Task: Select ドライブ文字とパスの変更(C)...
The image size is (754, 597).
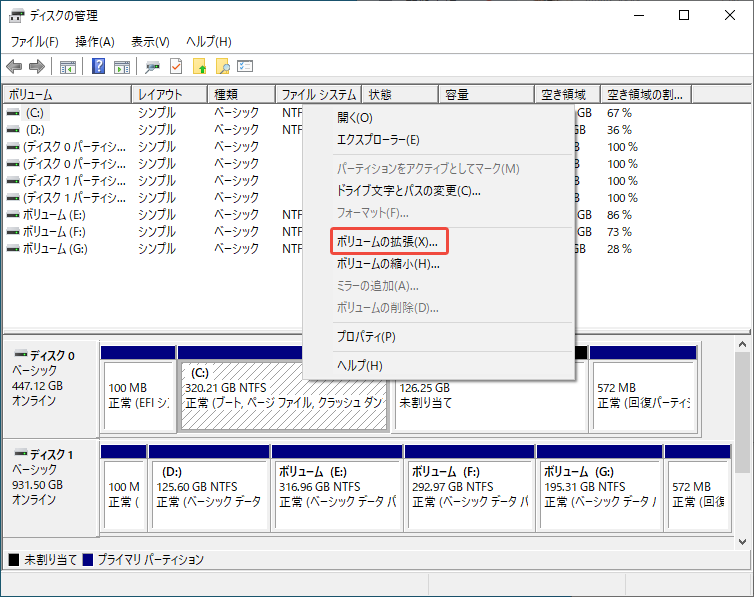Action: 439,191
